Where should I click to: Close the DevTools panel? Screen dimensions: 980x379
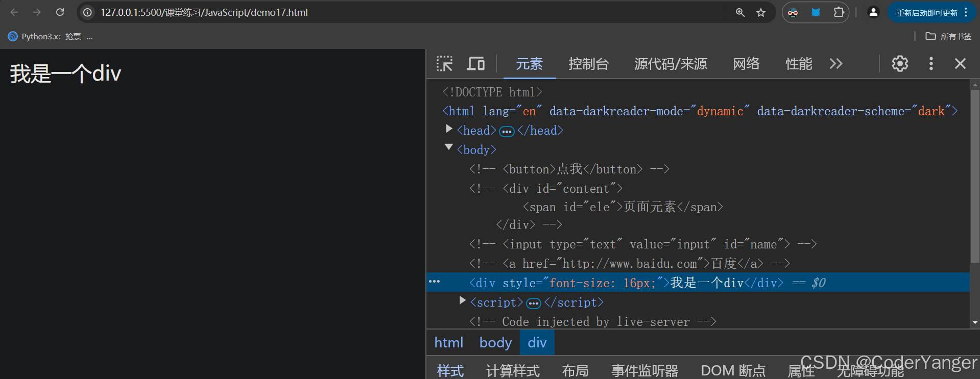tap(960, 64)
